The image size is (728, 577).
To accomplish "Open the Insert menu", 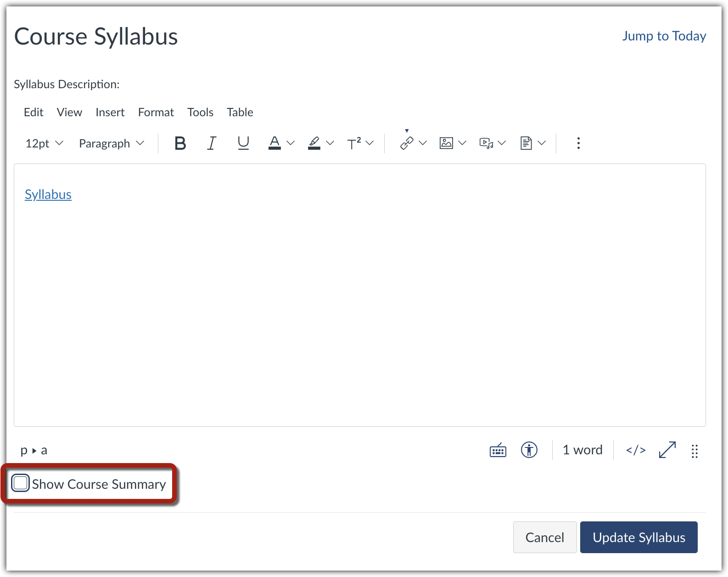I will pyautogui.click(x=110, y=113).
